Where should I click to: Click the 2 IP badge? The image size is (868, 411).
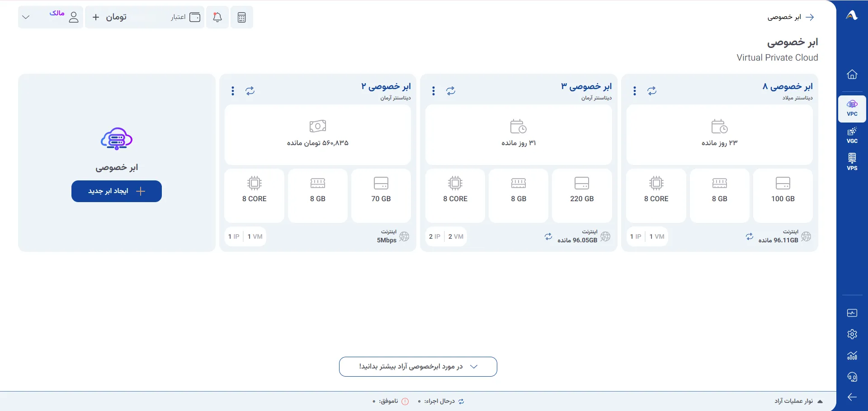pos(434,236)
